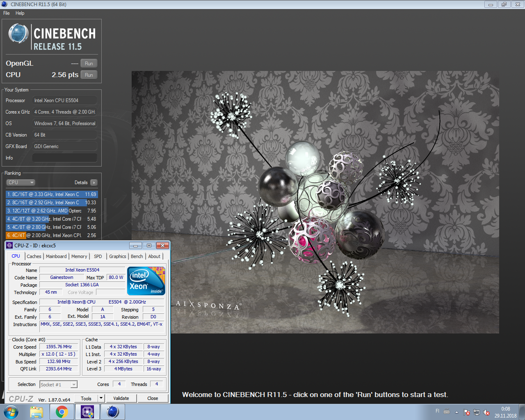525x420 pixels.
Task: Click Processor field Intel Xeon CPU E5504
Action: pos(65,100)
